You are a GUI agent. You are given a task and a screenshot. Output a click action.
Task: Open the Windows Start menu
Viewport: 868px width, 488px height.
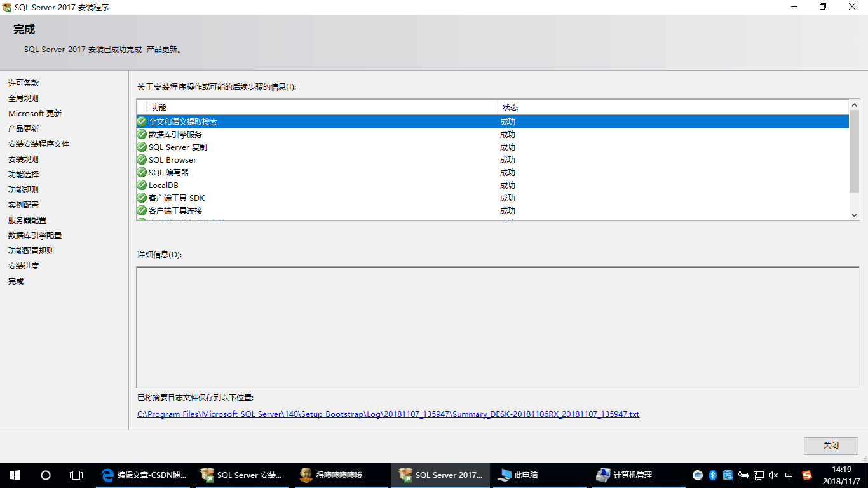click(15, 475)
